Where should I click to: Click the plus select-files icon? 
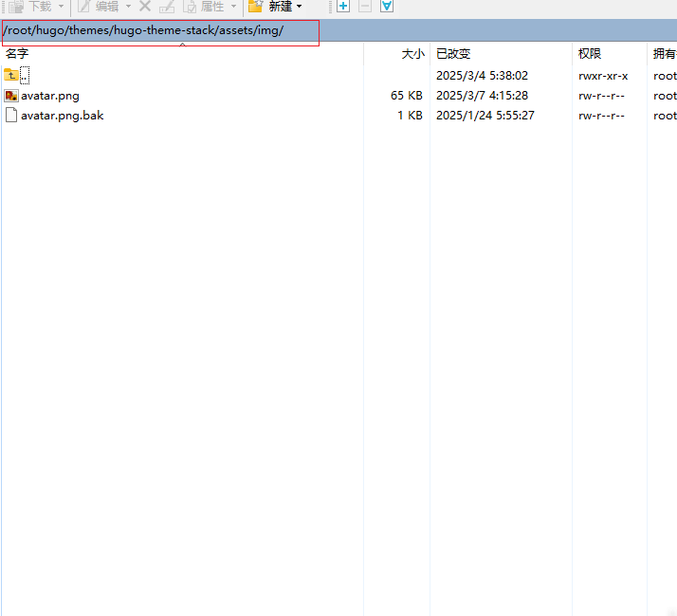click(343, 6)
